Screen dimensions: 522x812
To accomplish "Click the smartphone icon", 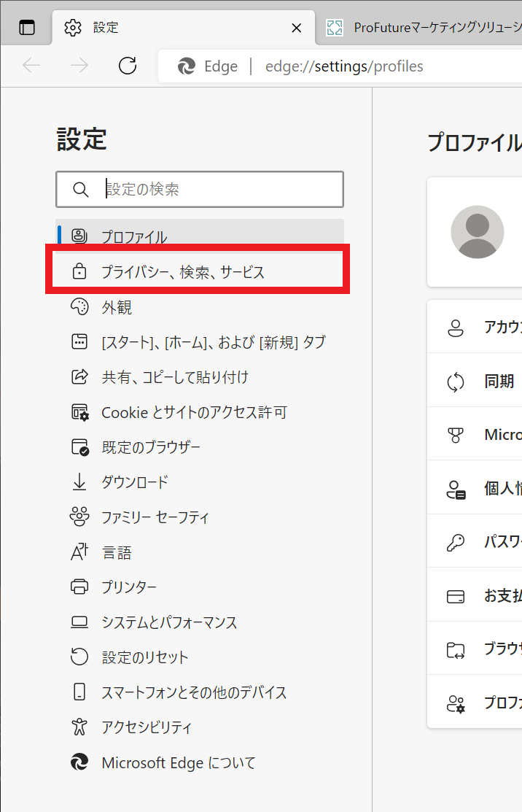I will tap(79, 692).
